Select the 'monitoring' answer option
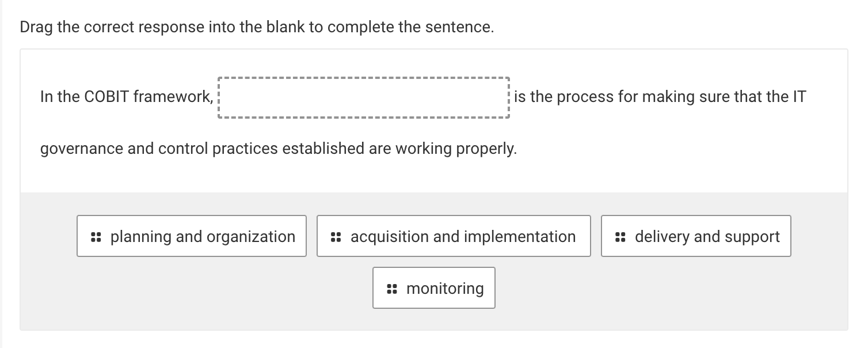This screenshot has width=868, height=348. (434, 288)
